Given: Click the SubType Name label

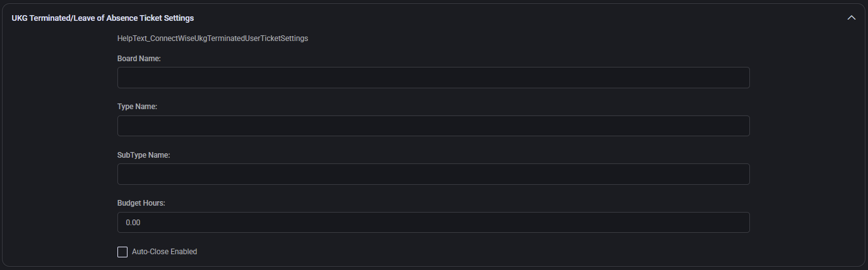Looking at the screenshot, I should coord(144,155).
